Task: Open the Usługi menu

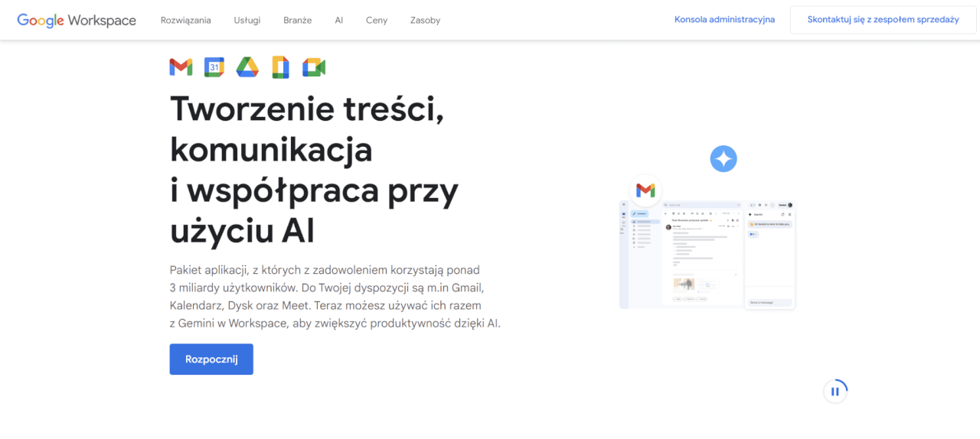Action: pyautogui.click(x=247, y=21)
